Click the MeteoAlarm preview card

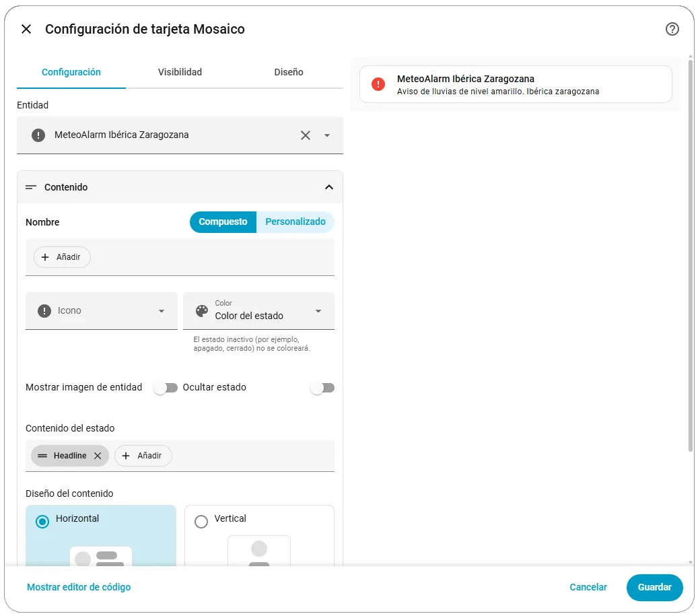516,84
